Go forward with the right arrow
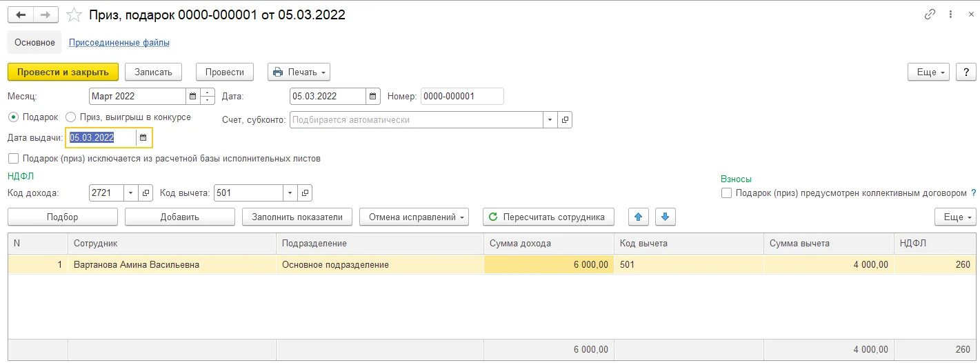 tap(46, 14)
